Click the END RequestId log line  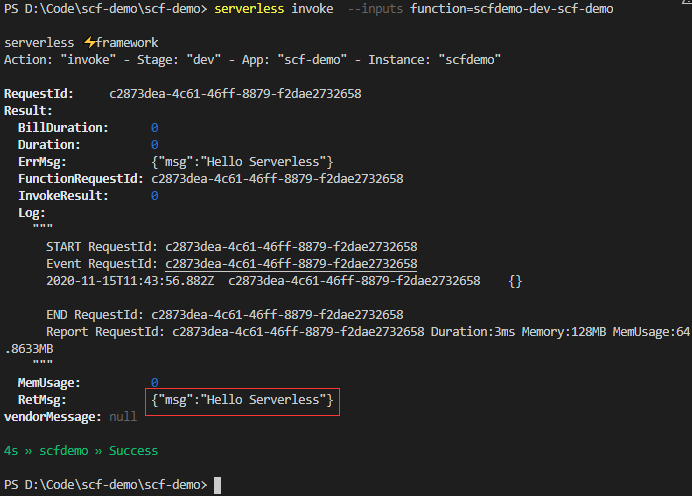click(225, 315)
